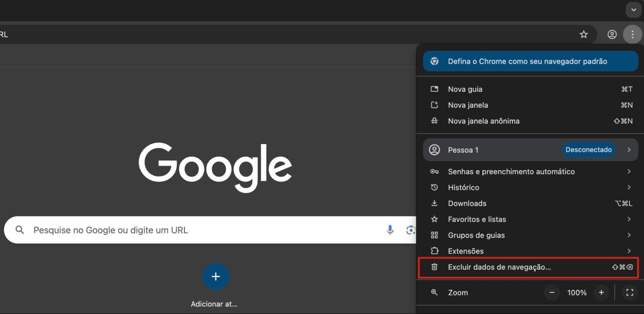644x314 pixels.
Task: Click the Desconectado badge next to Pessoa 1
Action: (x=589, y=150)
